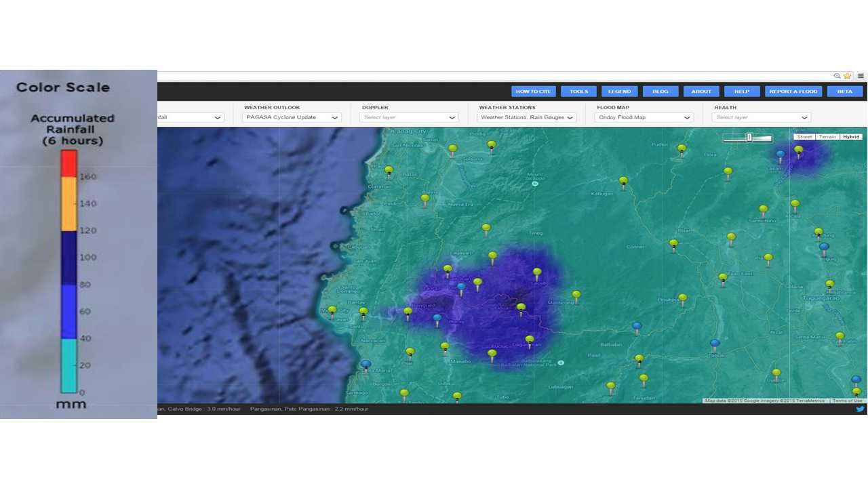This screenshot has height=488, width=868.
Task: Click the green pin near Malibcong
Action: (x=576, y=295)
